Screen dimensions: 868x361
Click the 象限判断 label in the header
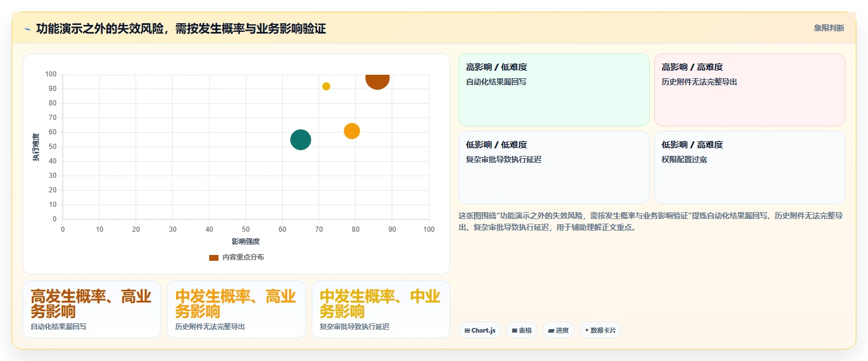pos(829,28)
